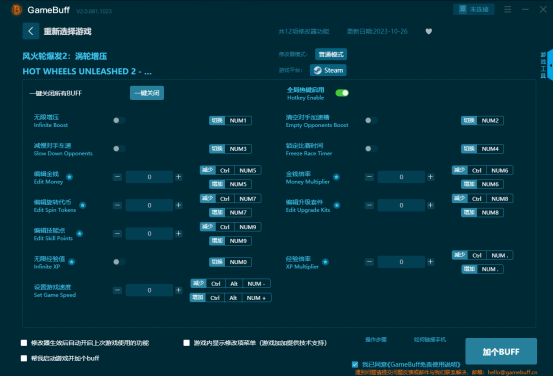Screen dimensions: 553x376
Task: Click the NUM3 hotkey for Slow Down Opponents
Action: [230, 149]
